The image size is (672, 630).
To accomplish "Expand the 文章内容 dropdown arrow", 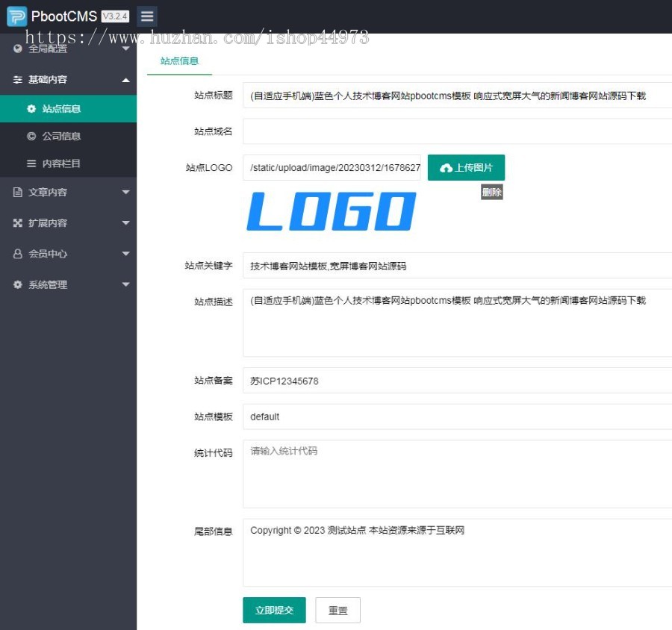I will pos(126,192).
